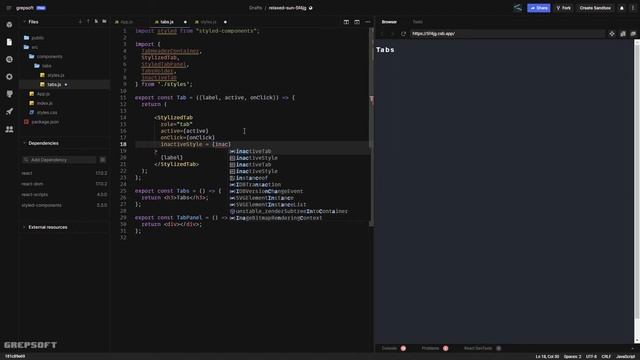Split the editor with the layout icon

tap(346, 22)
